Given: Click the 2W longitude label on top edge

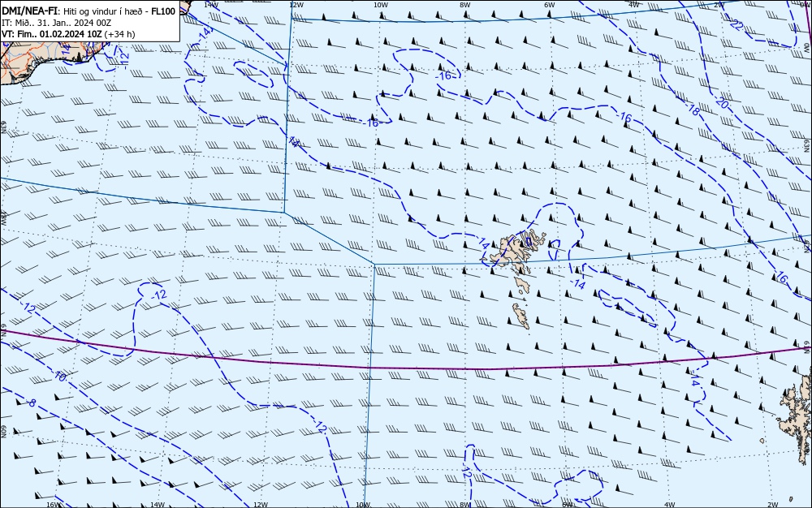Looking at the screenshot, I should pyautogui.click(x=719, y=5).
